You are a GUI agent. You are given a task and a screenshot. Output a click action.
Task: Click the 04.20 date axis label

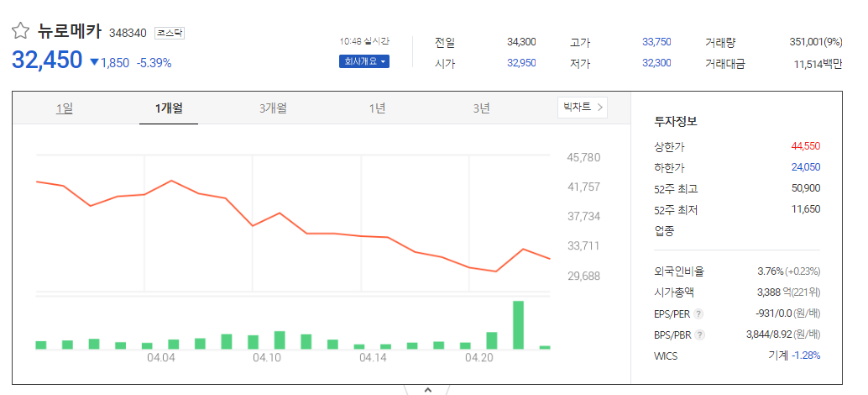point(478,358)
